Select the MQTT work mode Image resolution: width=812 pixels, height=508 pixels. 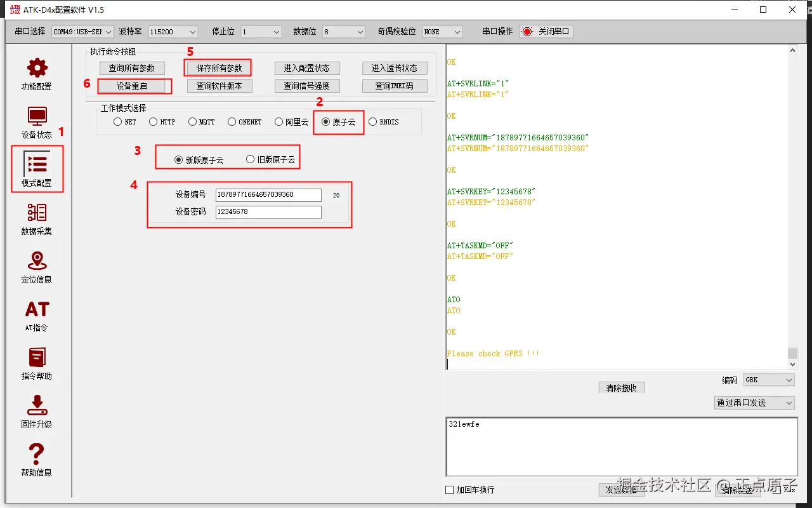[193, 122]
